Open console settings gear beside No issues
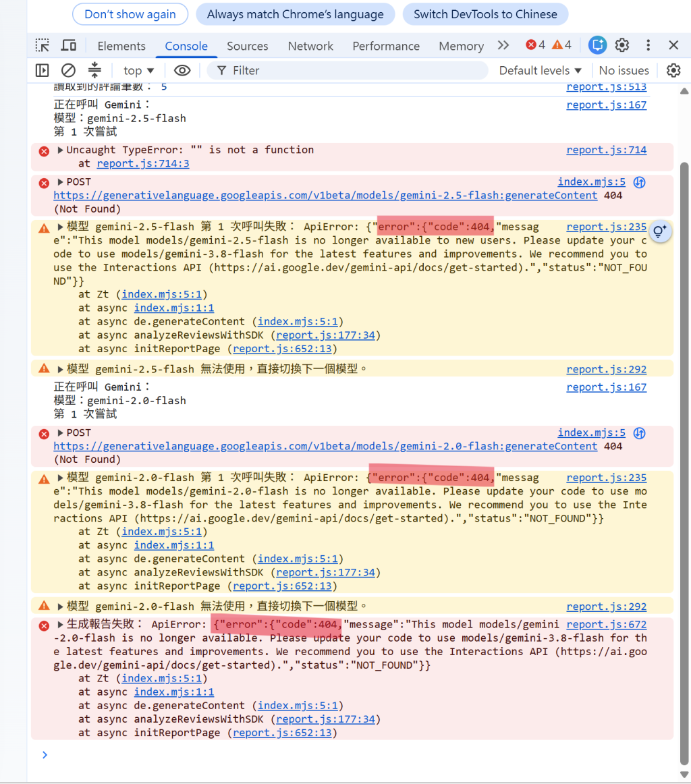The width and height of the screenshot is (691, 784). tap(673, 70)
